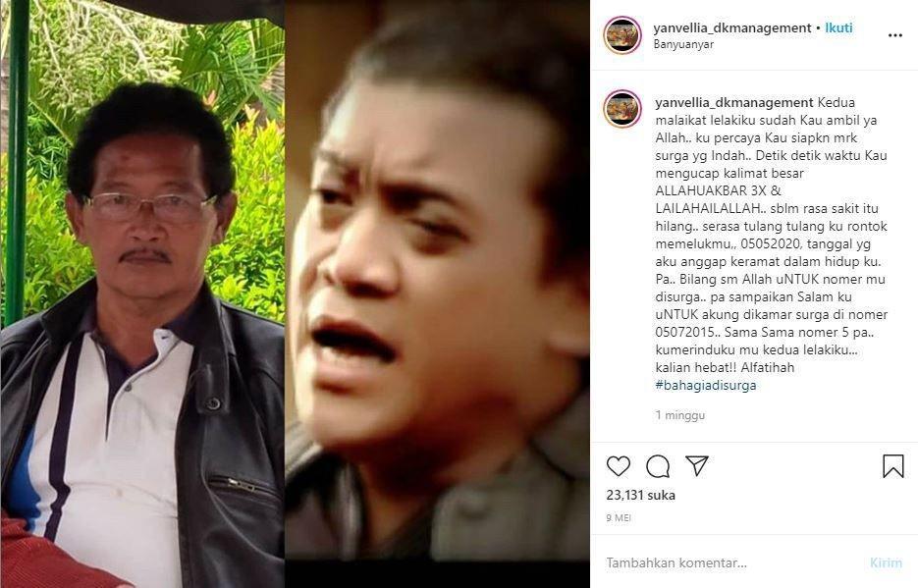Click the Tambahkan komentar input field

click(x=731, y=562)
